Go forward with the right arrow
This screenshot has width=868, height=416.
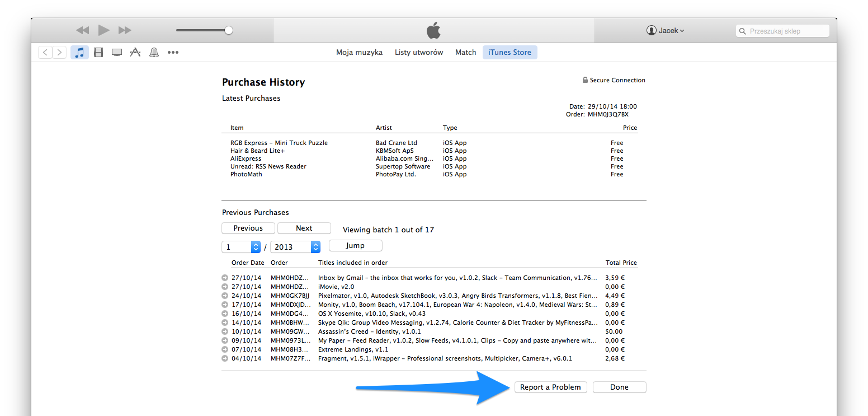point(59,53)
